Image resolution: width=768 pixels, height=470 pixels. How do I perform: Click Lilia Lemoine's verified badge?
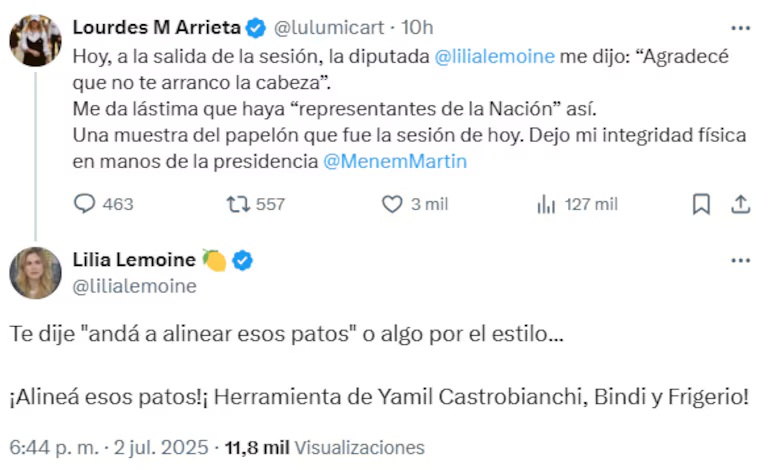(243, 261)
